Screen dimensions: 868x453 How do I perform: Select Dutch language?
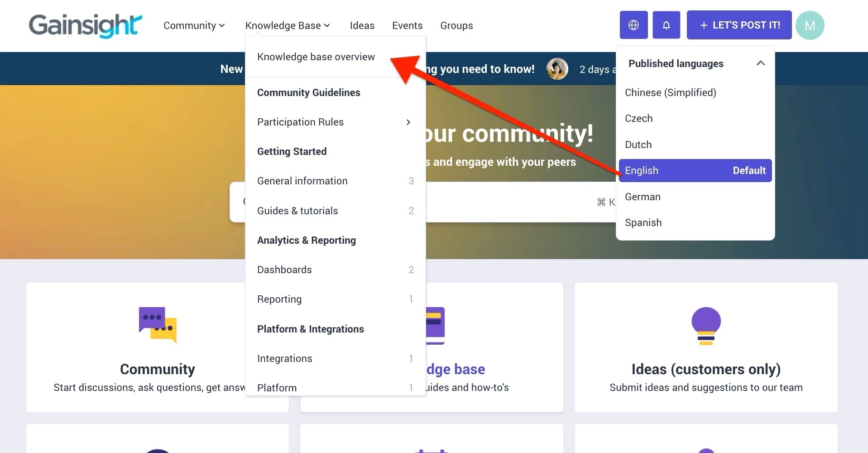[695, 145]
